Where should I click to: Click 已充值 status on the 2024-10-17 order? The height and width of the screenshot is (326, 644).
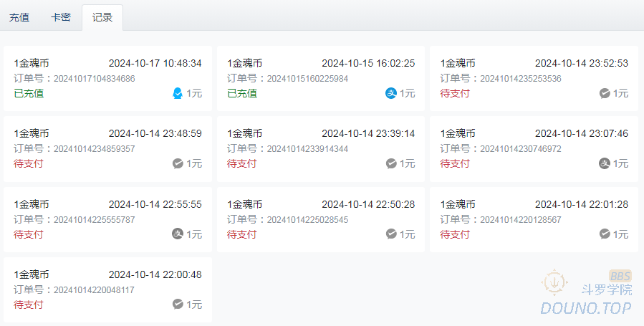29,93
